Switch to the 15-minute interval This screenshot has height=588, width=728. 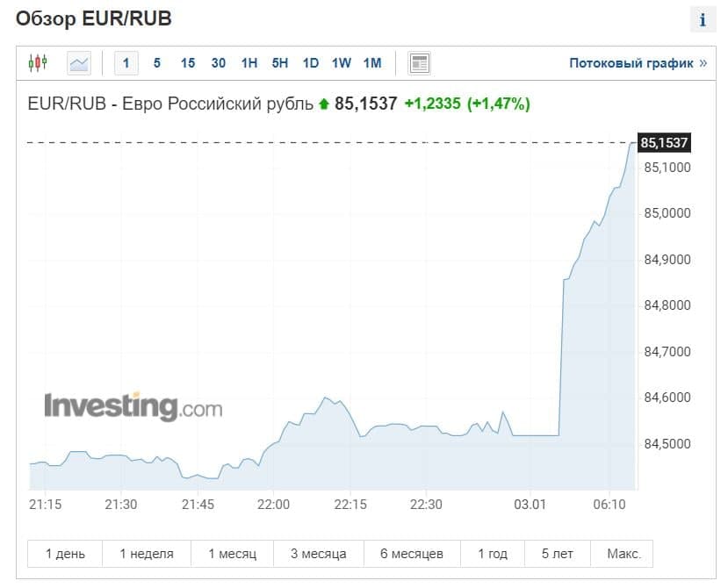point(188,63)
